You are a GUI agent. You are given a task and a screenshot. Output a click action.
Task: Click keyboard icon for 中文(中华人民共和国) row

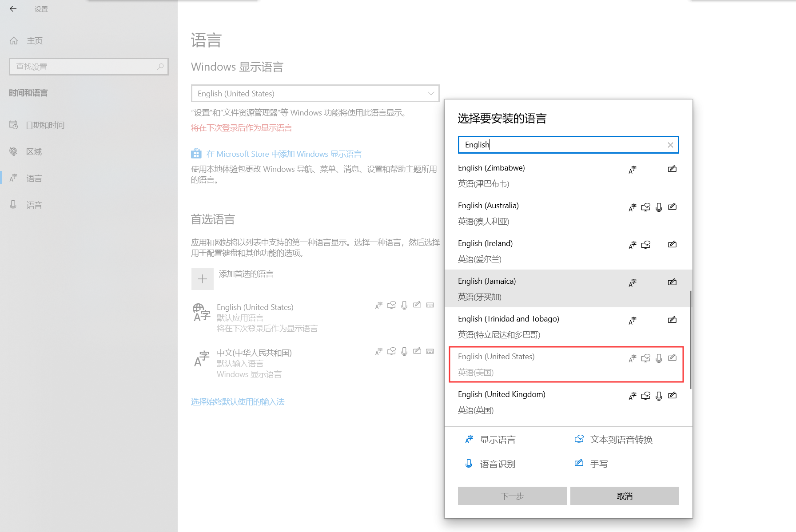coord(430,351)
